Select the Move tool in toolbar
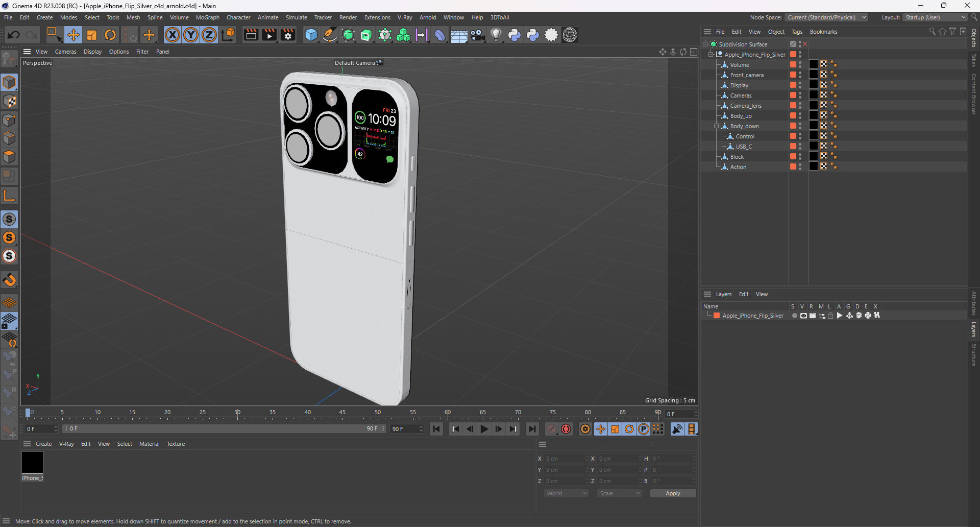 tap(73, 35)
